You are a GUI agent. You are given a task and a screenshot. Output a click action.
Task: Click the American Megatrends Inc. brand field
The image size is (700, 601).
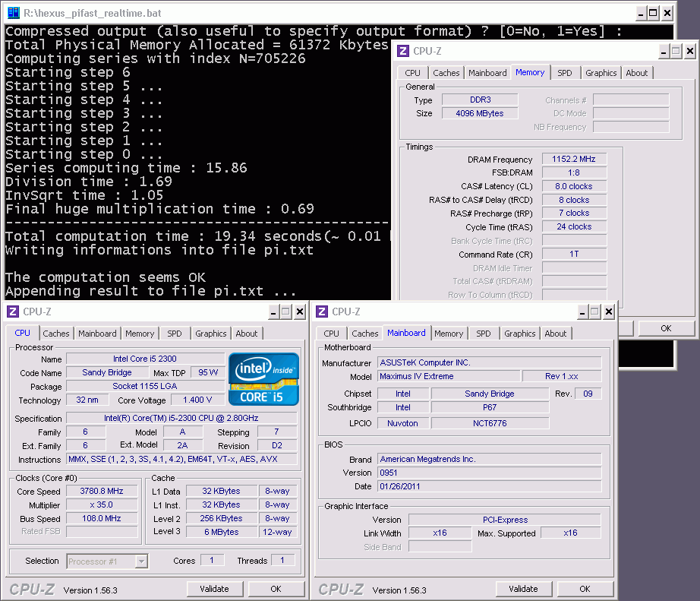(489, 460)
